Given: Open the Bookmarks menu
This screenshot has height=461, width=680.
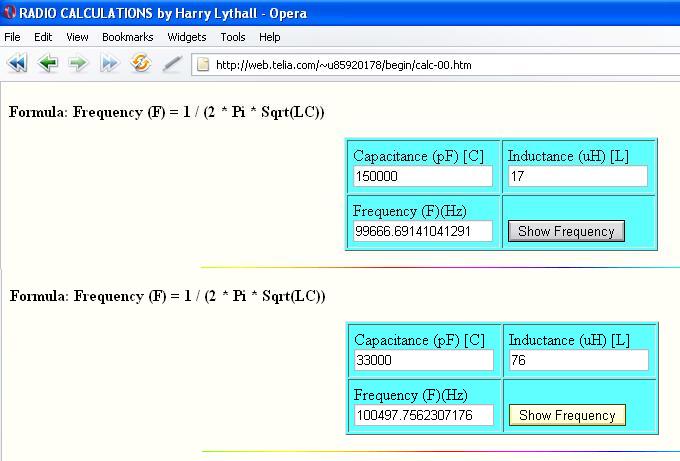Looking at the screenshot, I should (x=128, y=37).
